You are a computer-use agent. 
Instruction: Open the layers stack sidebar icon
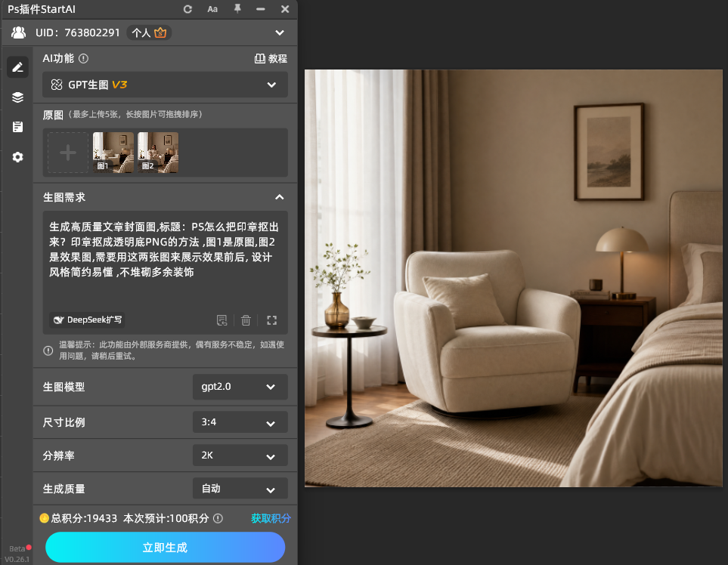tap(17, 97)
